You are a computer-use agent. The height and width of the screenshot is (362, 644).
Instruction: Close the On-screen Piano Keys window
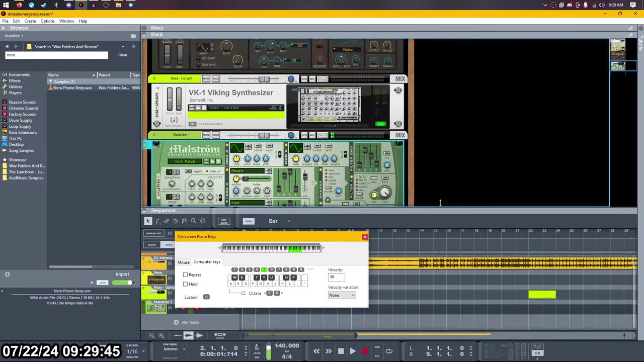click(365, 237)
